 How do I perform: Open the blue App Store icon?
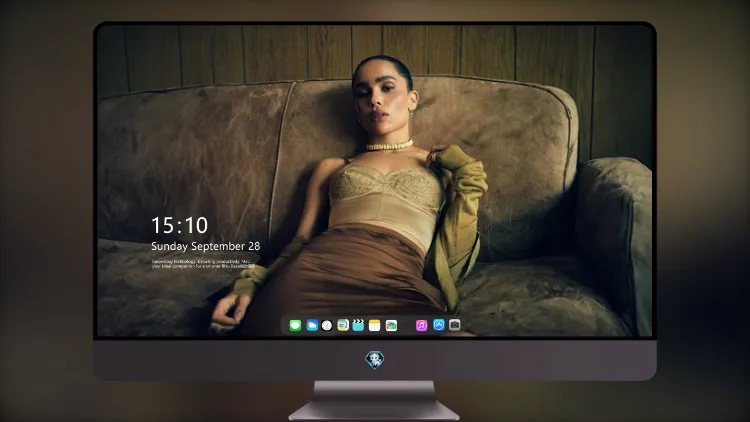click(x=439, y=325)
